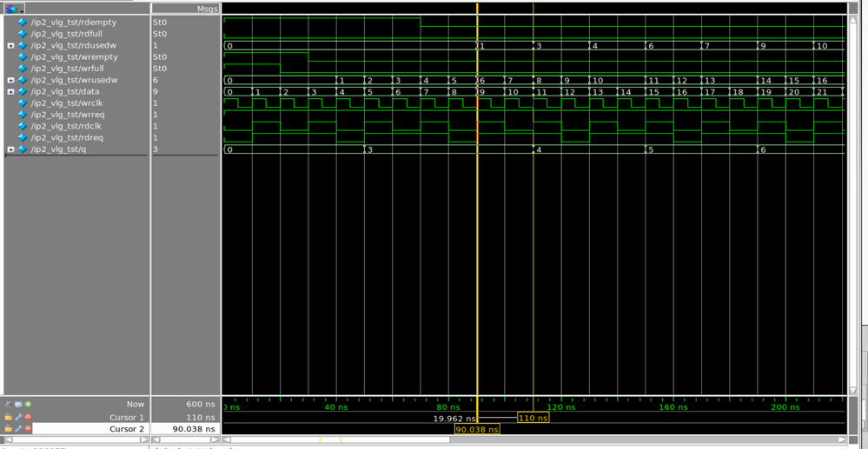Open Cursor 2 properties with the wrench icon
This screenshot has width=868, height=449.
pos(18,428)
